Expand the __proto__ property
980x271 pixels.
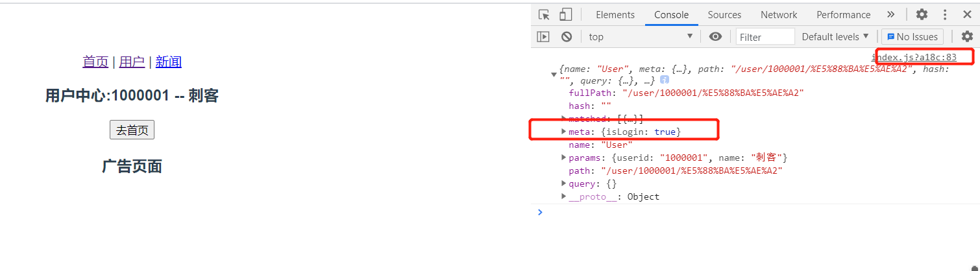[564, 196]
